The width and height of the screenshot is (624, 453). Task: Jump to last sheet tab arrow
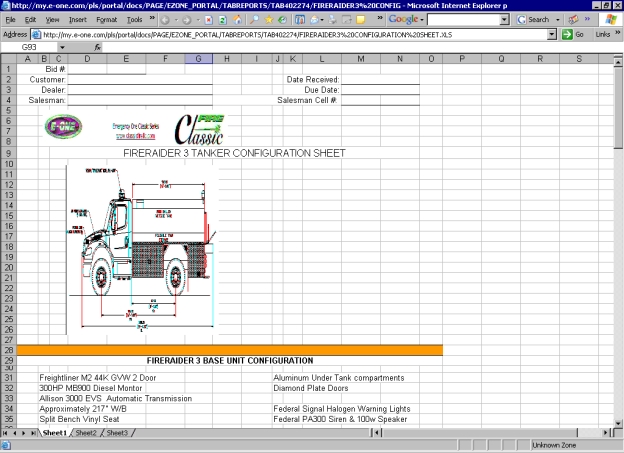pos(33,433)
